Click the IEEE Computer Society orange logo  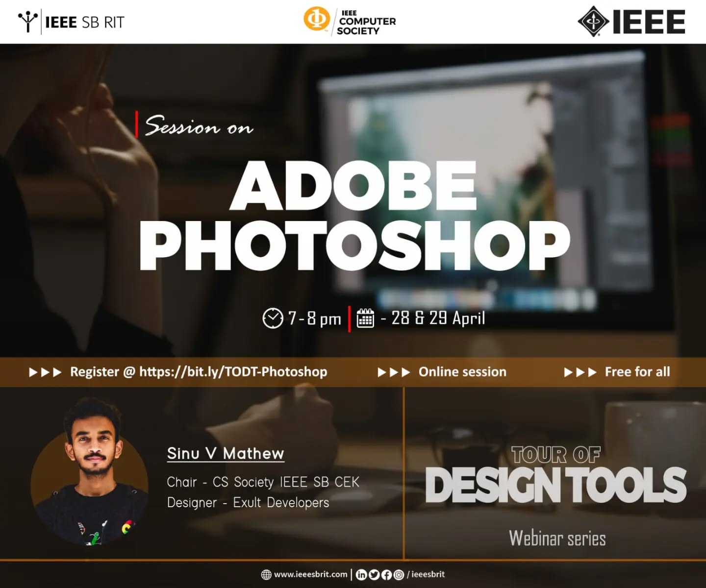tap(317, 20)
